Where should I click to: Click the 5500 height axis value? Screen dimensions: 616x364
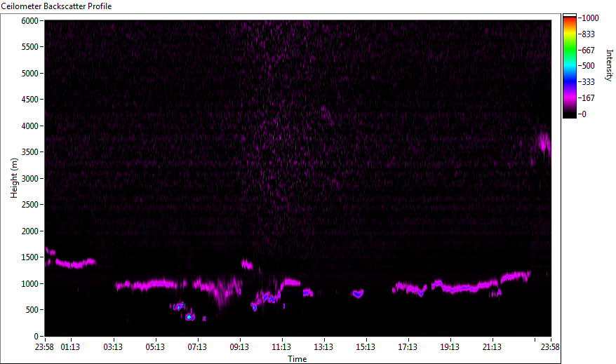tap(30, 47)
